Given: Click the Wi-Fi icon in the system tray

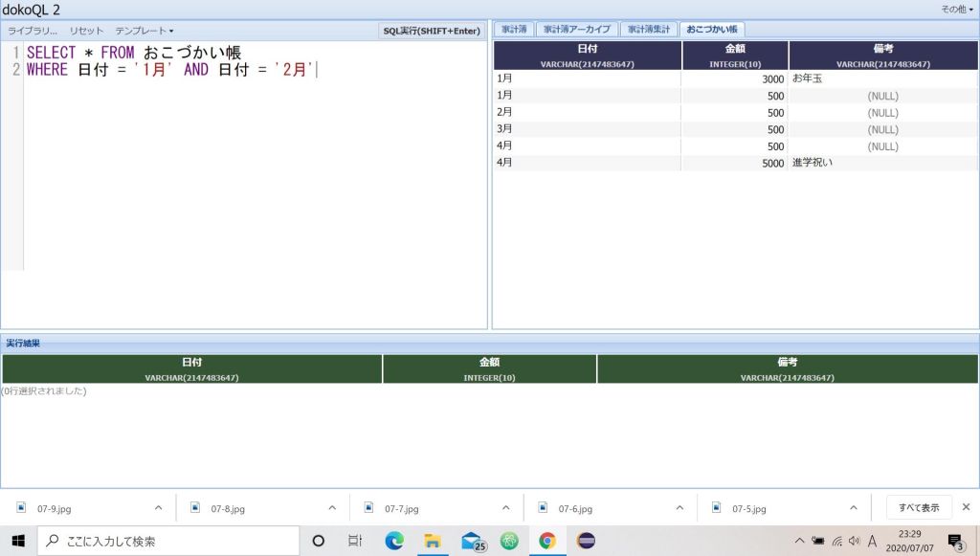Looking at the screenshot, I should [x=839, y=541].
